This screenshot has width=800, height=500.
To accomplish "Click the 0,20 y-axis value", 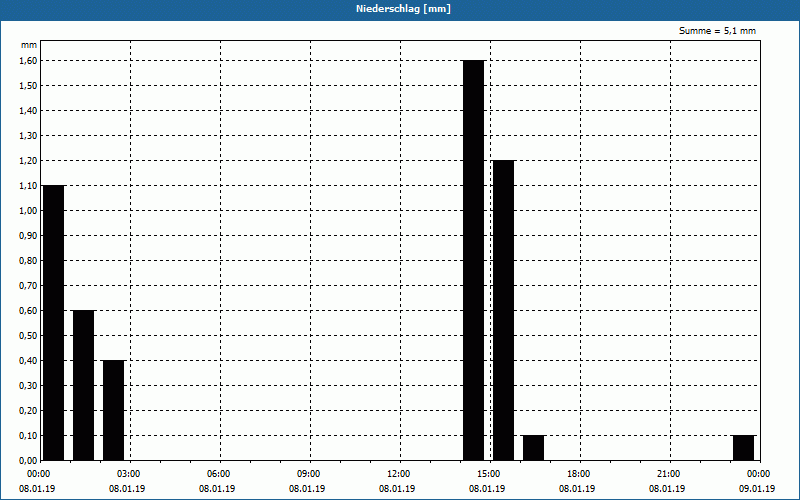I will pos(29,411).
